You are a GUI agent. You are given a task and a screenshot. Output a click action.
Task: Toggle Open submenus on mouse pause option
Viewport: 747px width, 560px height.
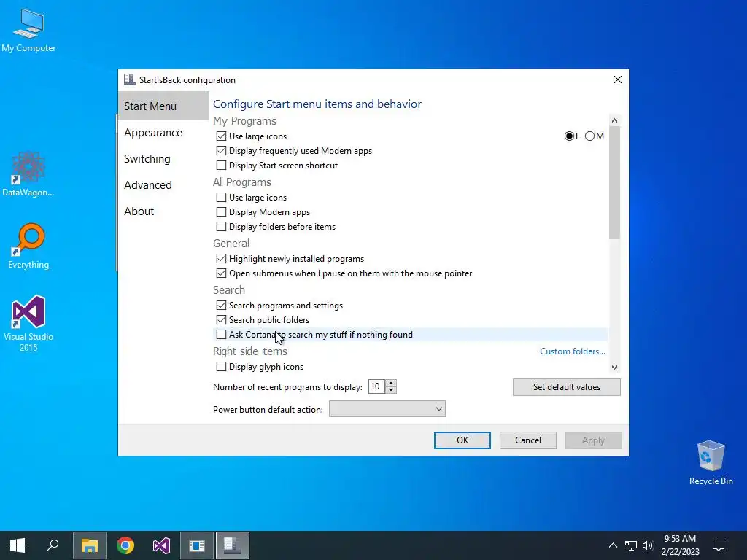(x=221, y=273)
